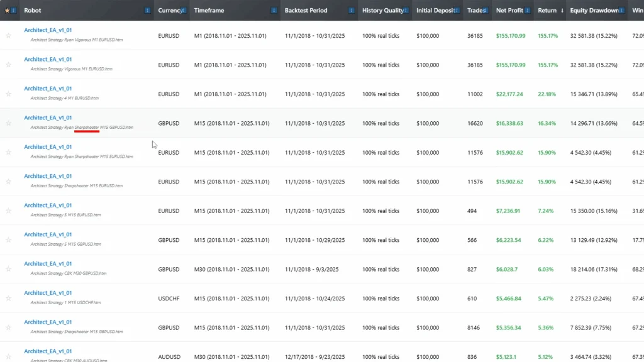Click the Timeframe column filter icon
This screenshot has width=644, height=362.
point(274,11)
